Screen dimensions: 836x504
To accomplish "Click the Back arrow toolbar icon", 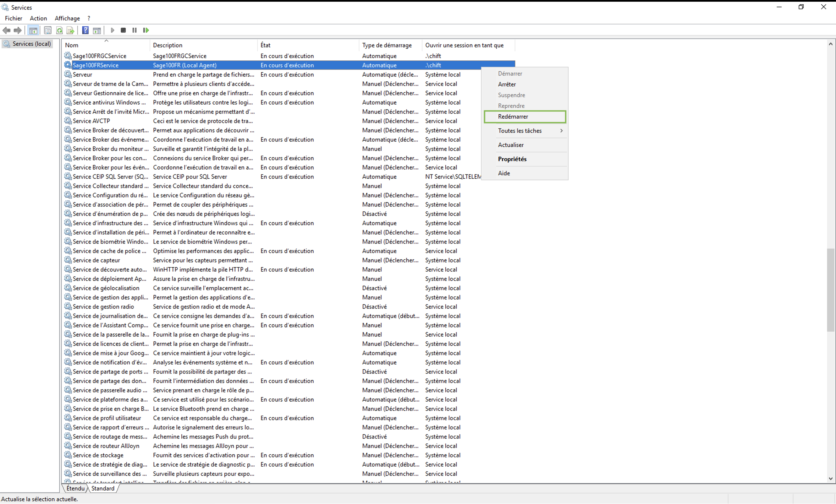I will 6,30.
